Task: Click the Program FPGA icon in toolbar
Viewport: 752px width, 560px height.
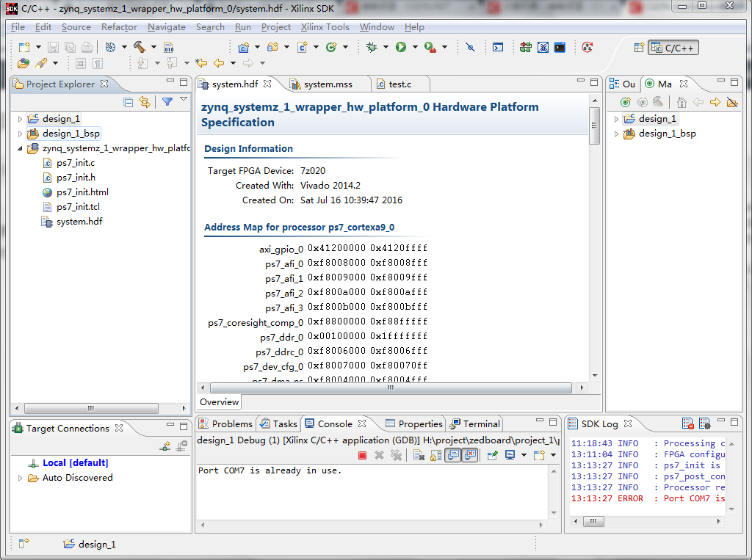Action: (526, 47)
